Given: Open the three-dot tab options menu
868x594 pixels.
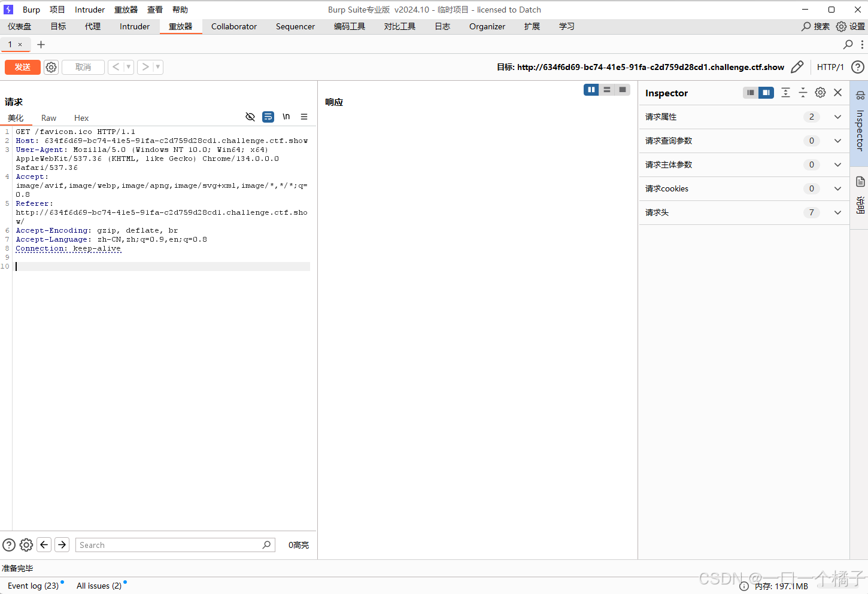Looking at the screenshot, I should tap(862, 44).
